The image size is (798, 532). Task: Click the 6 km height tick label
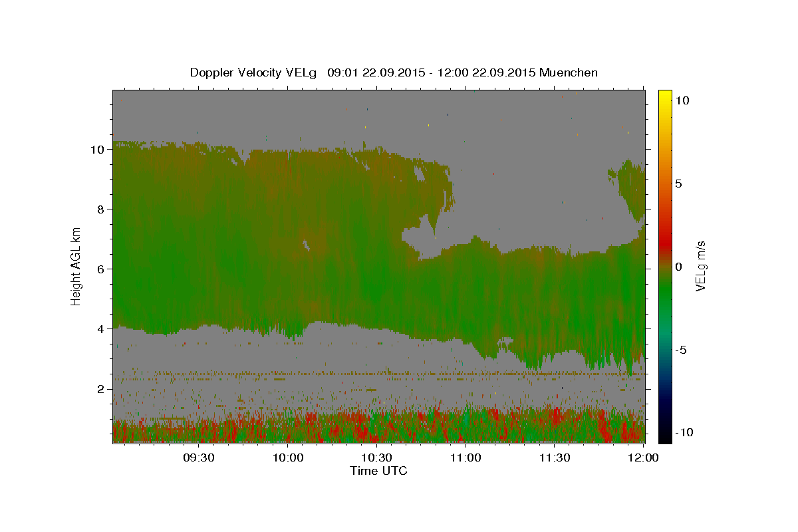pyautogui.click(x=100, y=269)
